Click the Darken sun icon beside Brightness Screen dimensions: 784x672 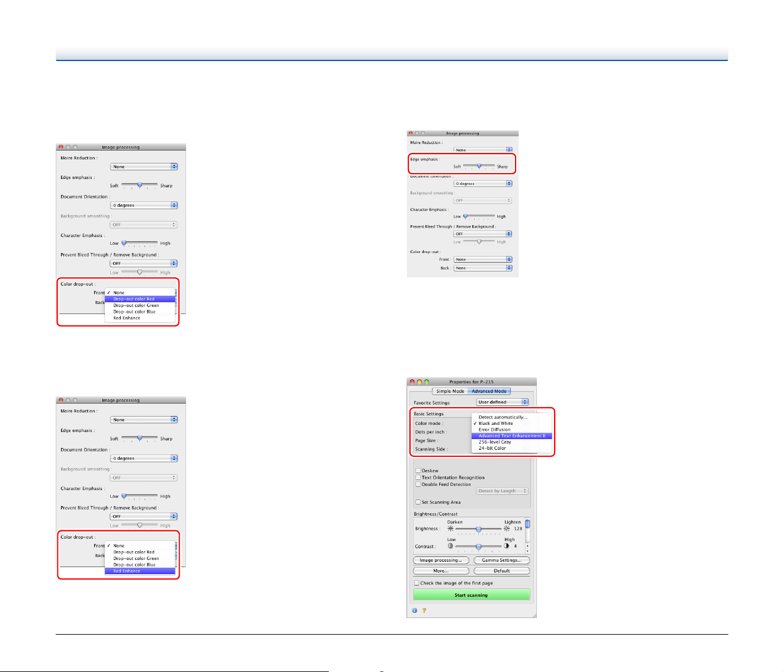(x=450, y=529)
